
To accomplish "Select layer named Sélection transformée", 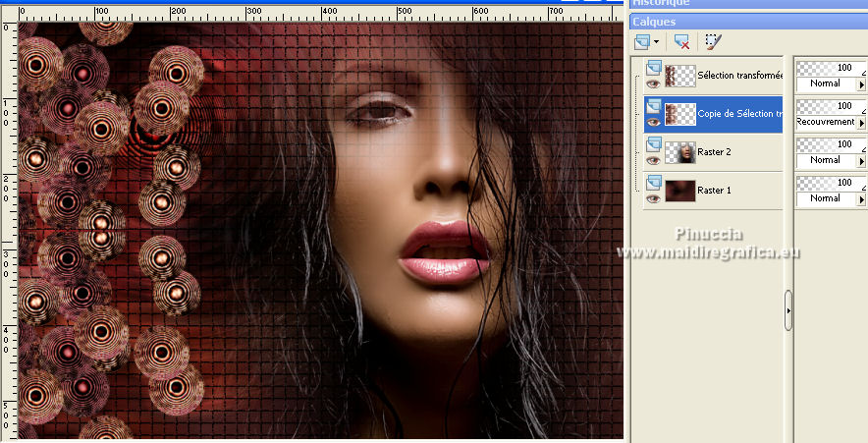I will (739, 76).
